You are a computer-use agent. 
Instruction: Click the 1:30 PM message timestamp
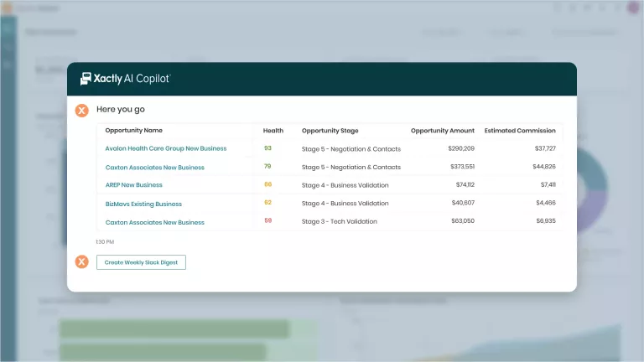point(105,241)
